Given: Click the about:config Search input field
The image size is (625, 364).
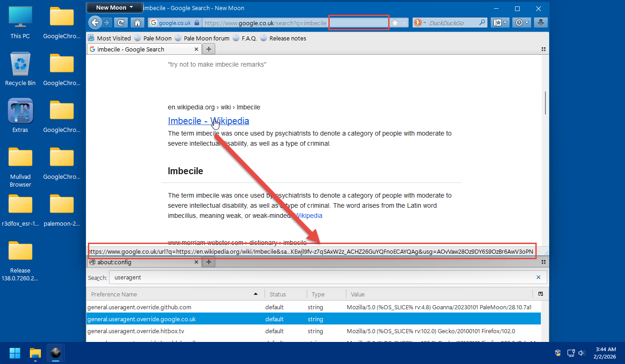Looking at the screenshot, I should [x=322, y=277].
